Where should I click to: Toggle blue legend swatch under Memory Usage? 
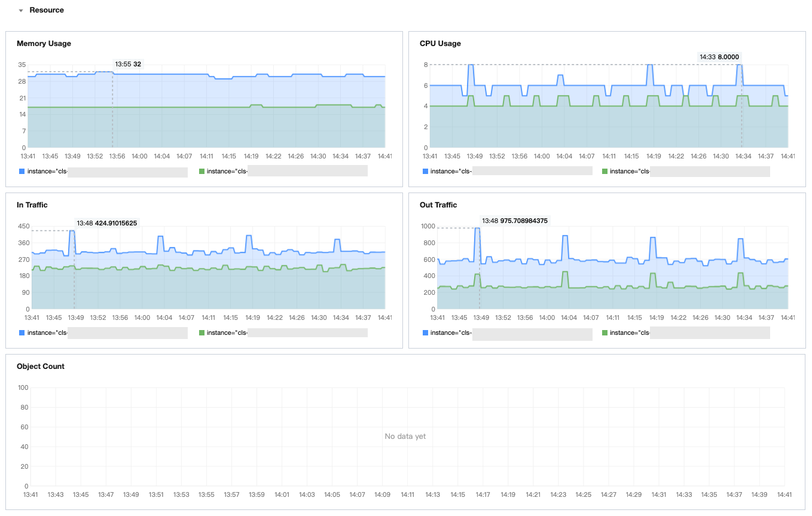click(x=23, y=172)
